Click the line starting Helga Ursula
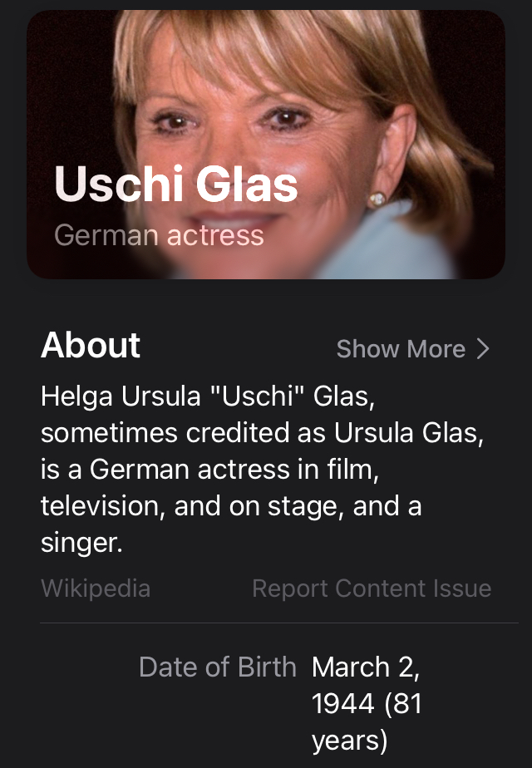Viewport: 532px width, 768px height. pos(208,396)
